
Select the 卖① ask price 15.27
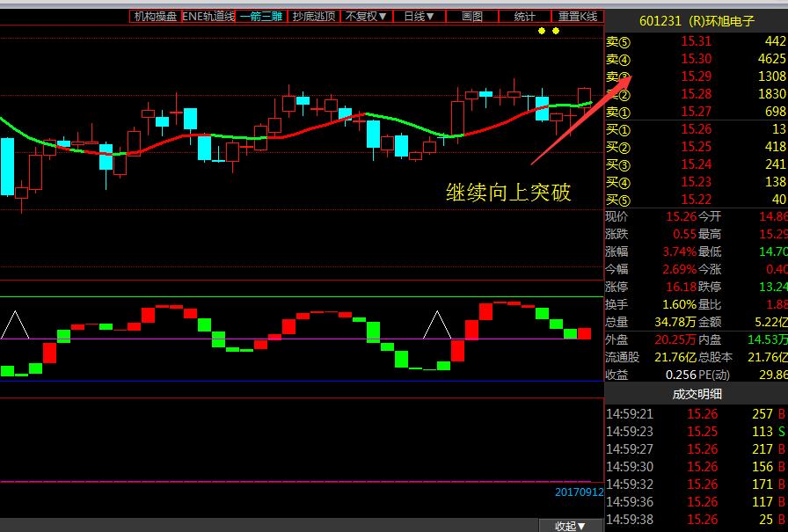coord(696,112)
